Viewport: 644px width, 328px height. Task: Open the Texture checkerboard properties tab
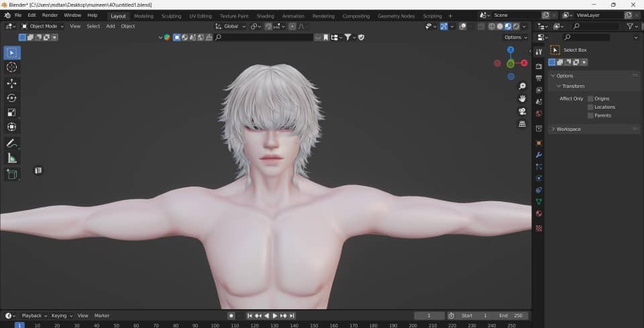(539, 228)
